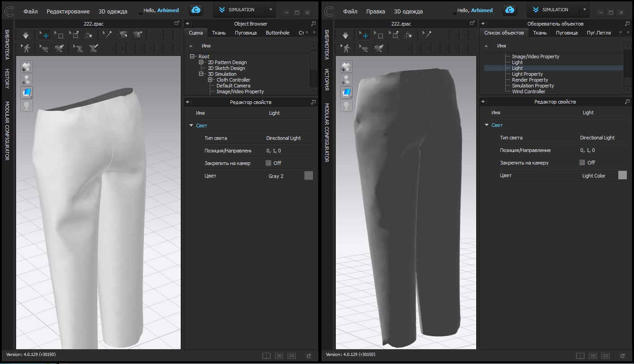Click the 3D view button in left status bar
The width and height of the screenshot is (634, 364).
click(x=279, y=355)
